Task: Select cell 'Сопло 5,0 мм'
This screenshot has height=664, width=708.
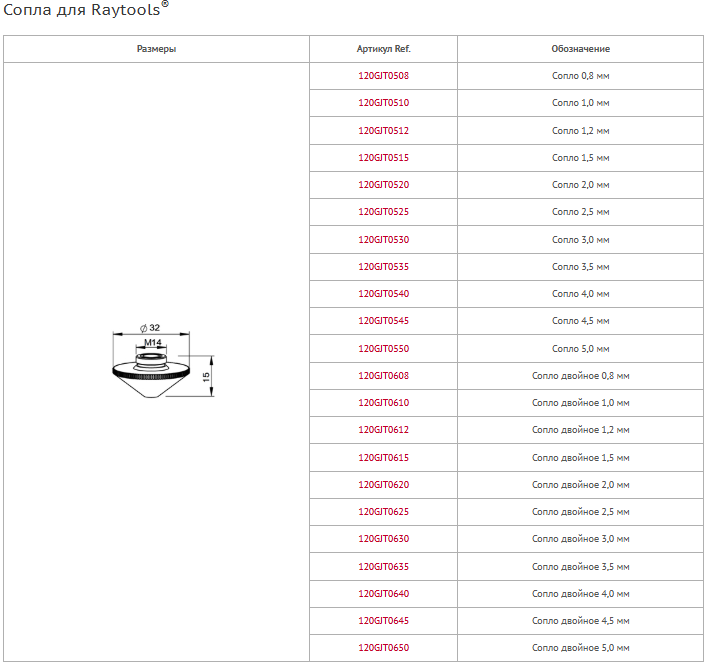Action: (580, 349)
